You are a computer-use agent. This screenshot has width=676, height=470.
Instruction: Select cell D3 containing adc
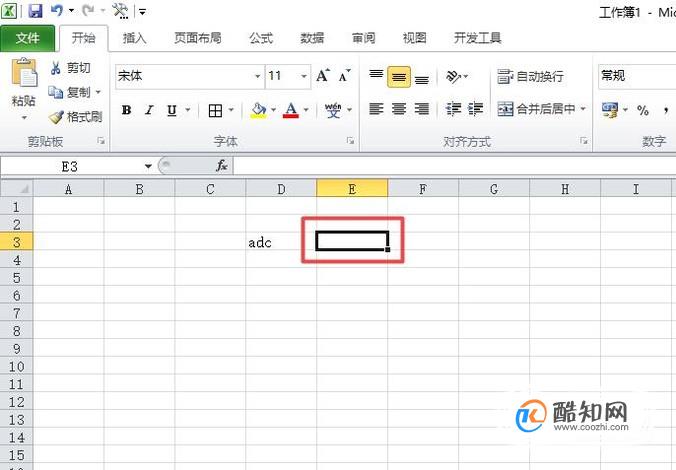click(x=281, y=242)
